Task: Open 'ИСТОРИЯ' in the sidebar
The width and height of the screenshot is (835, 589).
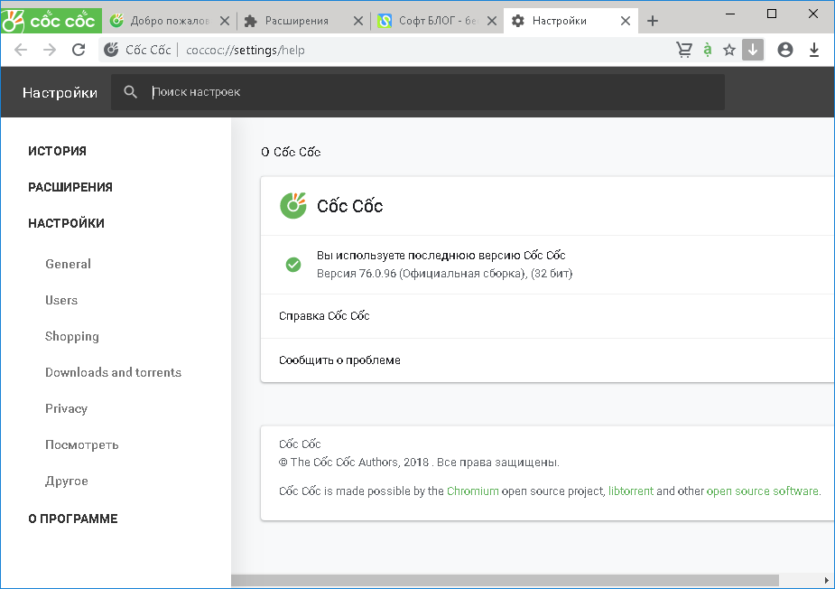Action: tap(57, 151)
